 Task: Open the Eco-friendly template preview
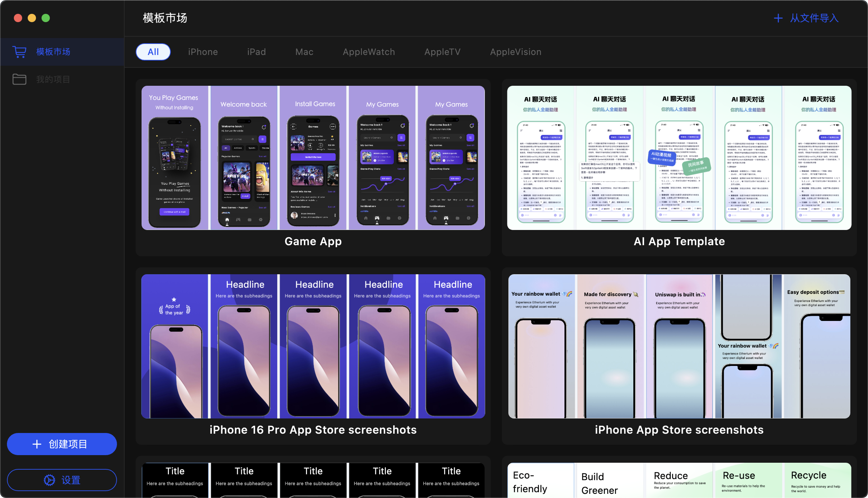tap(679, 480)
